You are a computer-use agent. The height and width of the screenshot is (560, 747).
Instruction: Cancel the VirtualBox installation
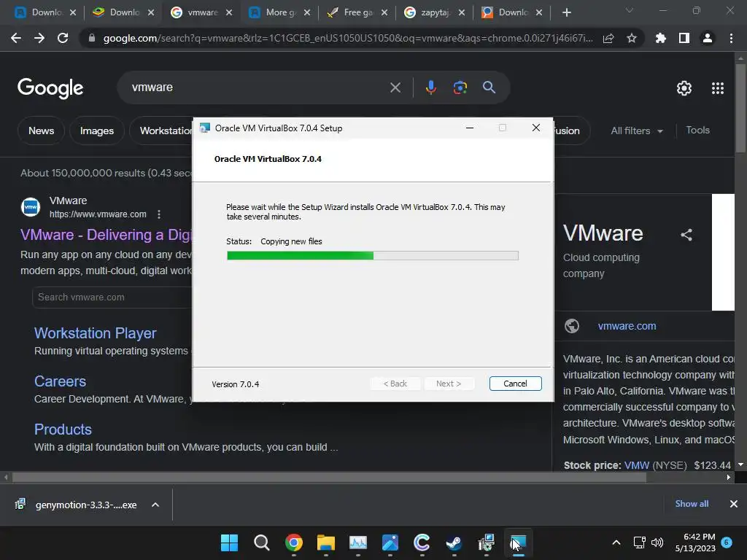515,384
